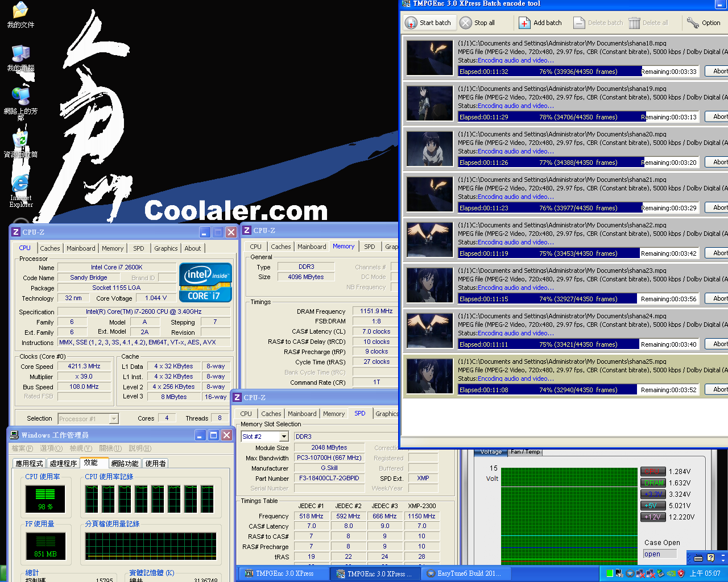Click the Z icon in CPU-Z SPD window title
Image resolution: width=728 pixels, height=582 pixels.
pos(237,397)
